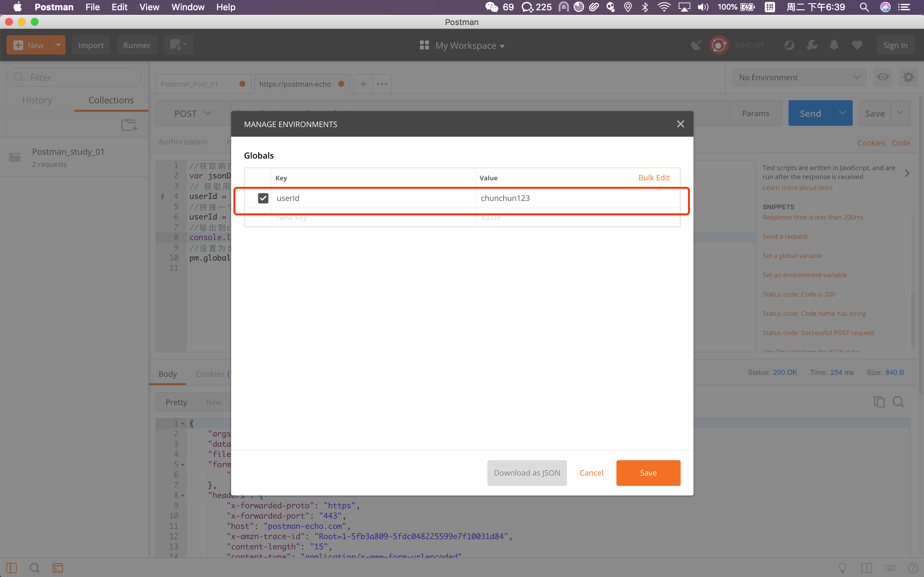Open the POST method dropdown
Image resolution: width=924 pixels, height=577 pixels.
pyautogui.click(x=192, y=113)
